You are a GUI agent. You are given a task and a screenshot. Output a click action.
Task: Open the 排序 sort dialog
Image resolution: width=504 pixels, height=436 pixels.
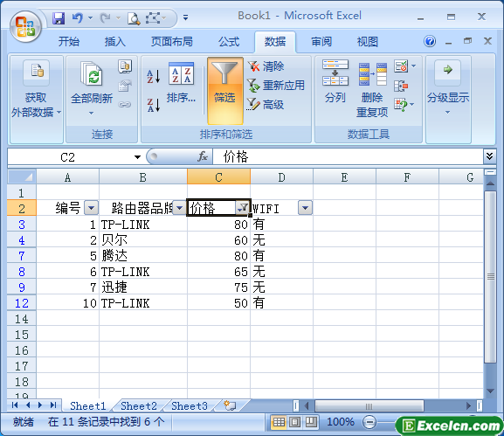pos(181,83)
